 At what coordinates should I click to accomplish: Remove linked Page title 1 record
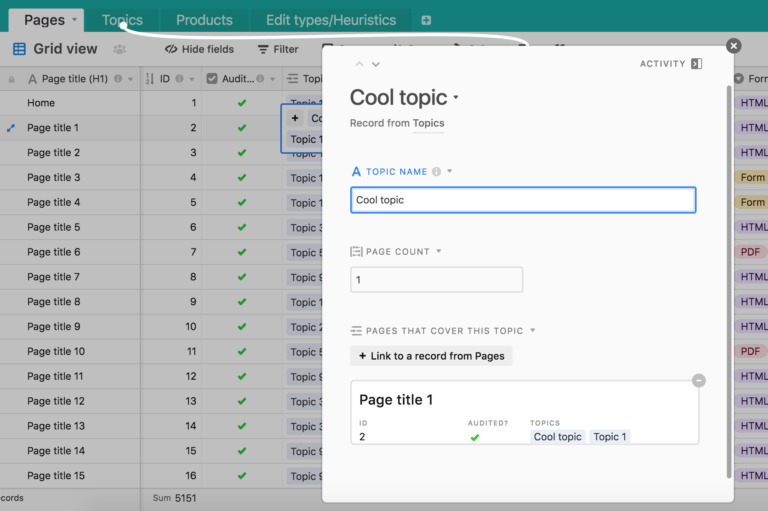(699, 380)
